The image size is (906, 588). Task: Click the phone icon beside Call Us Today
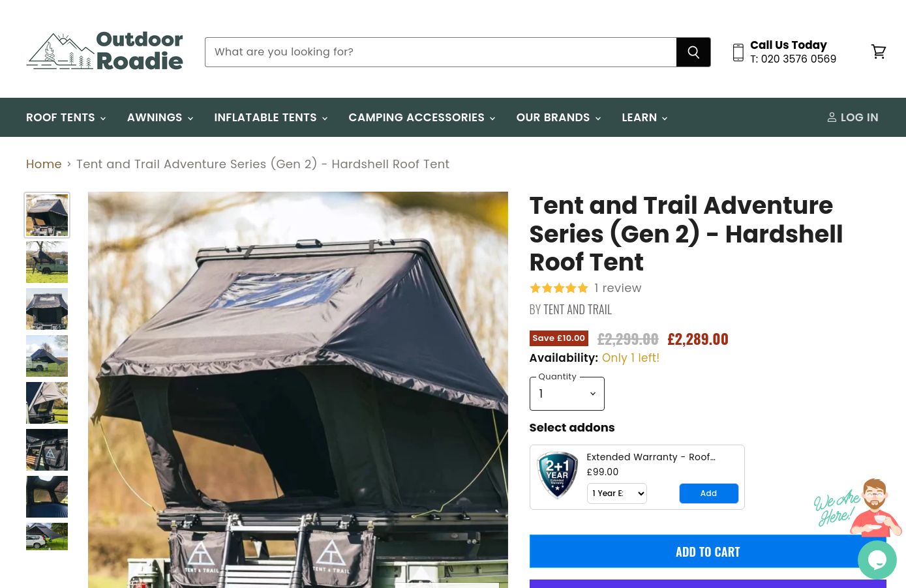(x=738, y=52)
